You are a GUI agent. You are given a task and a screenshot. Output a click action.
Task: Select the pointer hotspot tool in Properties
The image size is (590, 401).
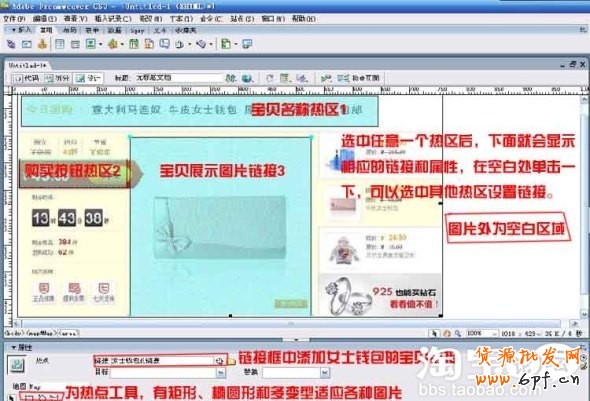point(11,397)
